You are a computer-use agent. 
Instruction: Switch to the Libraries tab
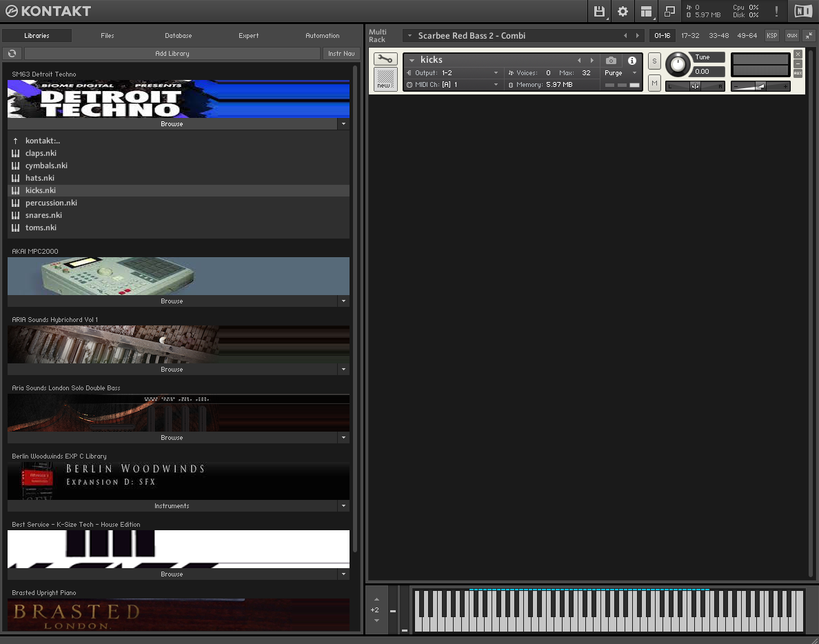point(37,36)
